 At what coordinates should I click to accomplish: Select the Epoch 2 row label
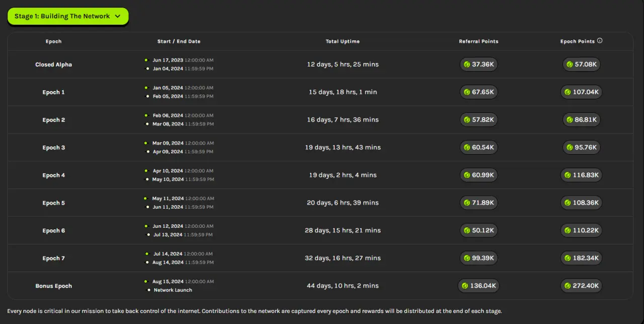pos(53,120)
